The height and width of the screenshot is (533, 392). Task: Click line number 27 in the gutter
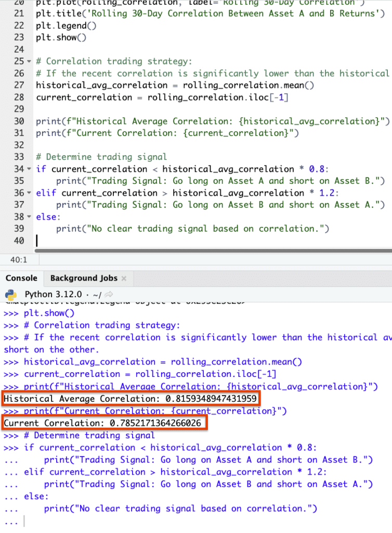(19, 85)
